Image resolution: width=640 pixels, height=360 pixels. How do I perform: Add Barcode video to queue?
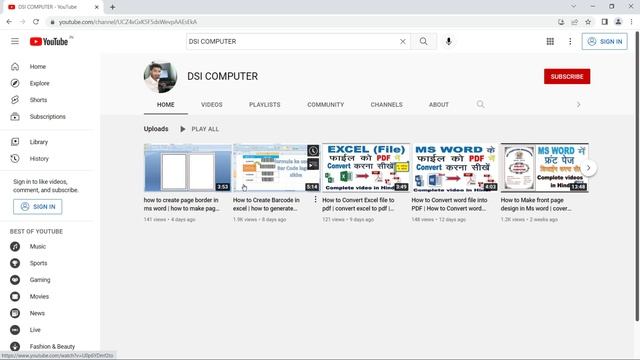tap(313, 164)
